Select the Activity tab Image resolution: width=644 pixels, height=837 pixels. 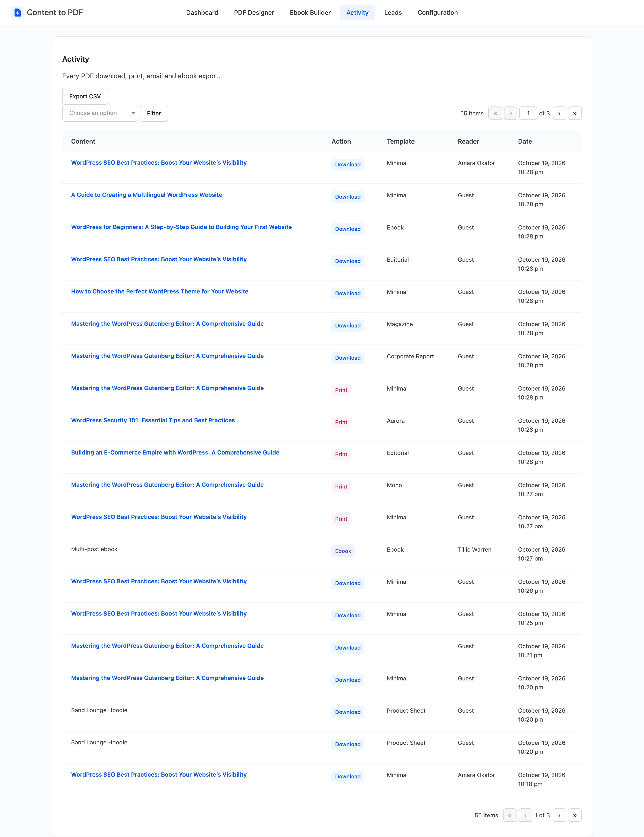(357, 13)
